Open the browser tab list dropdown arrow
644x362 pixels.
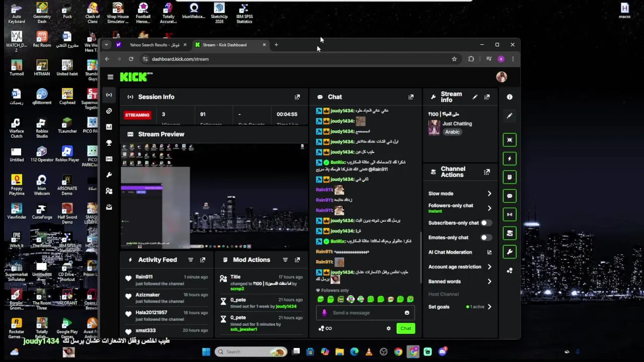pos(106,45)
